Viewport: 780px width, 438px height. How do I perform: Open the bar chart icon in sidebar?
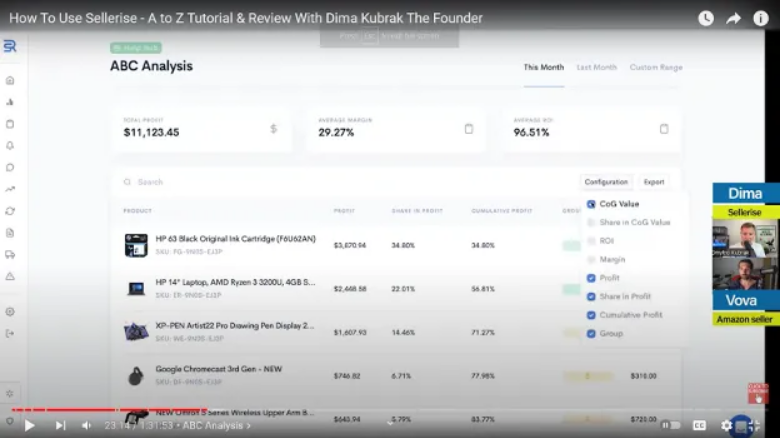[x=10, y=102]
